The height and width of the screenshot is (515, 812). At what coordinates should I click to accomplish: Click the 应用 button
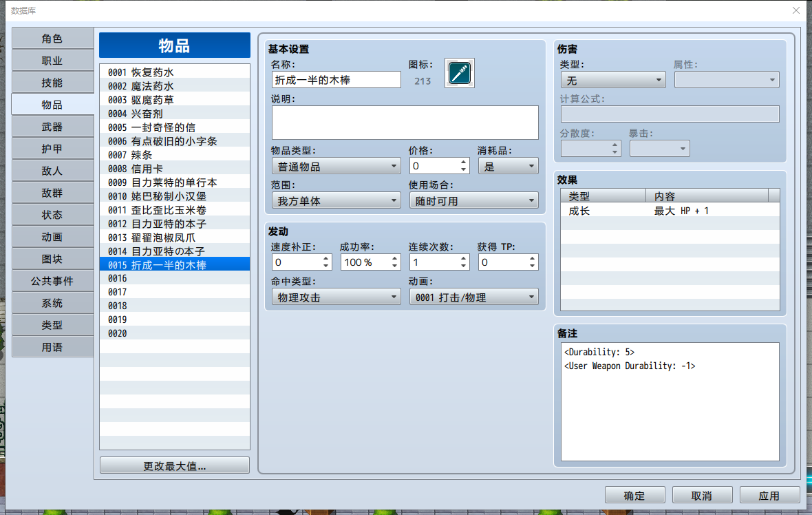[769, 495]
